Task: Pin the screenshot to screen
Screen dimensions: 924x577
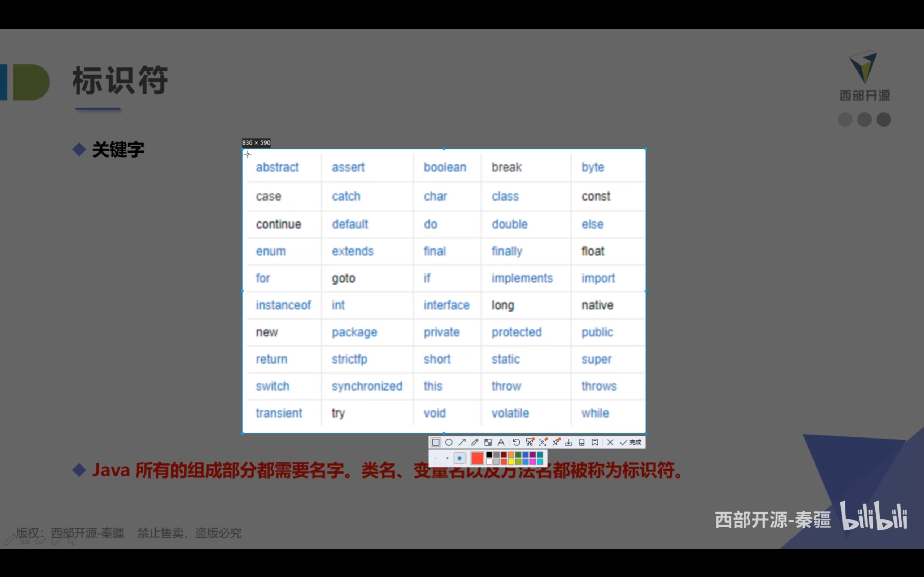Action: (x=556, y=442)
